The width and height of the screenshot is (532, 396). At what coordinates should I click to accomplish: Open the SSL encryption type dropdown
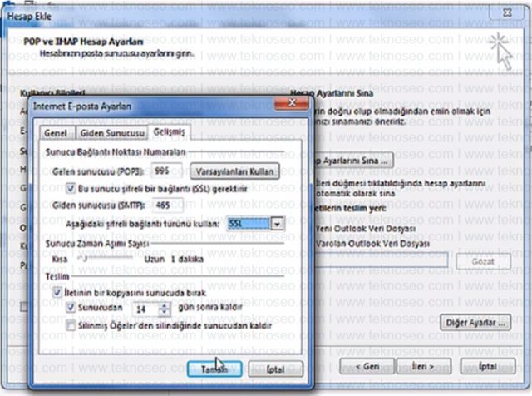278,224
